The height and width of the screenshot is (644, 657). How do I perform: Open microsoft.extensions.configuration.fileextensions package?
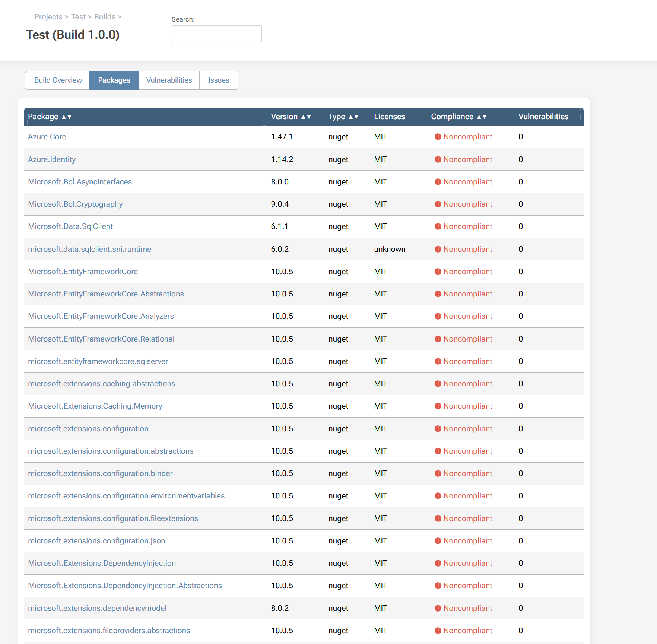pos(113,518)
